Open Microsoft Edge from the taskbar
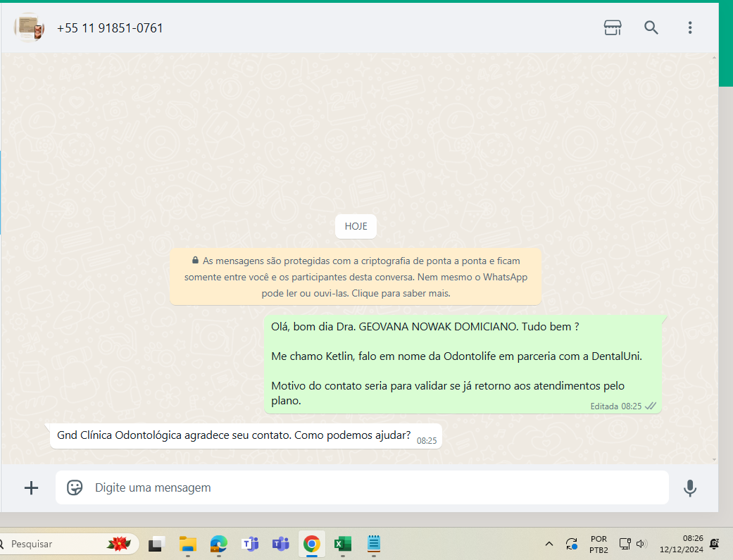Image resolution: width=733 pixels, height=560 pixels. (x=219, y=544)
